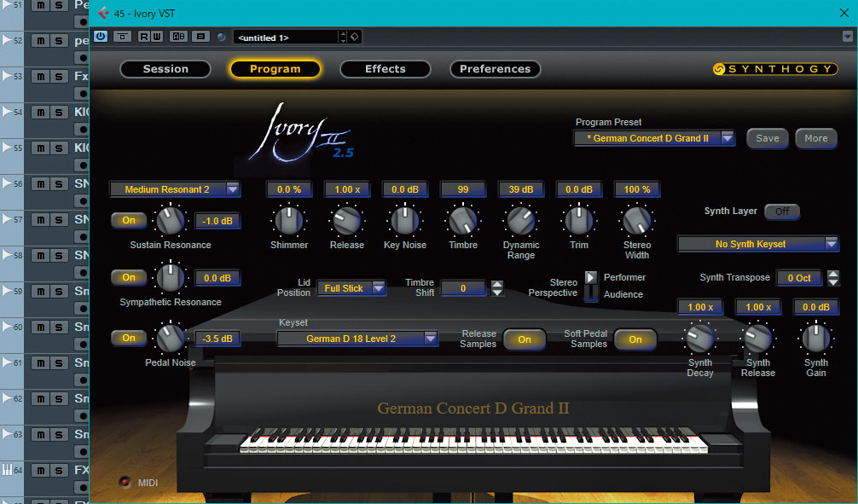The width and height of the screenshot is (858, 504).
Task: Click the piano keys icon on track 64
Action: 7,470
